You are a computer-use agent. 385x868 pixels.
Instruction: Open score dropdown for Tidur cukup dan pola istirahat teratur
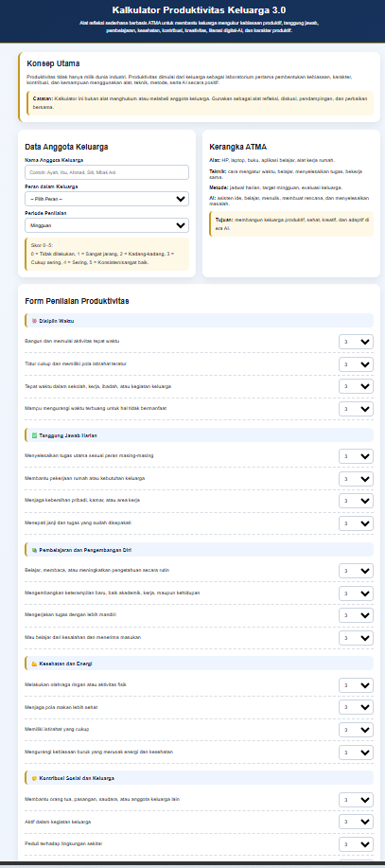click(x=356, y=364)
